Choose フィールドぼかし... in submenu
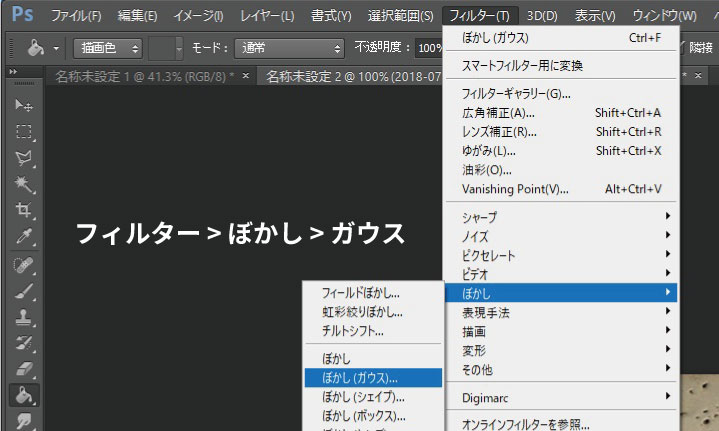Image resolution: width=719 pixels, height=431 pixels. (x=373, y=293)
